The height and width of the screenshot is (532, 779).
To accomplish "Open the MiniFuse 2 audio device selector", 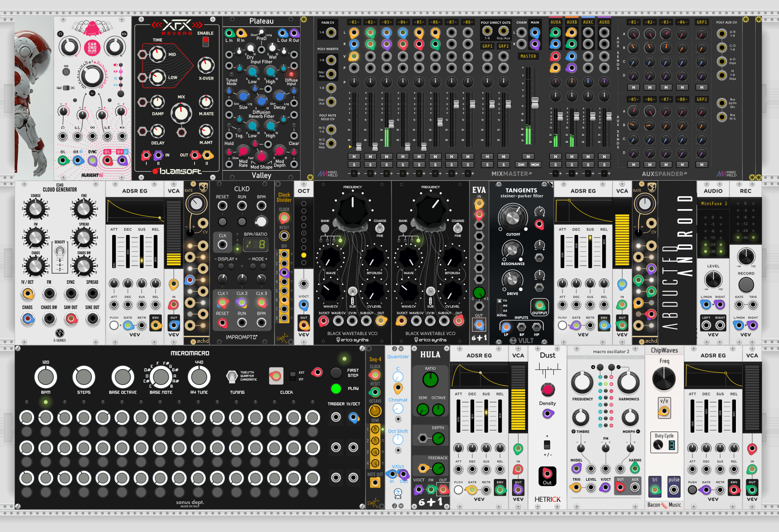I will 713,203.
